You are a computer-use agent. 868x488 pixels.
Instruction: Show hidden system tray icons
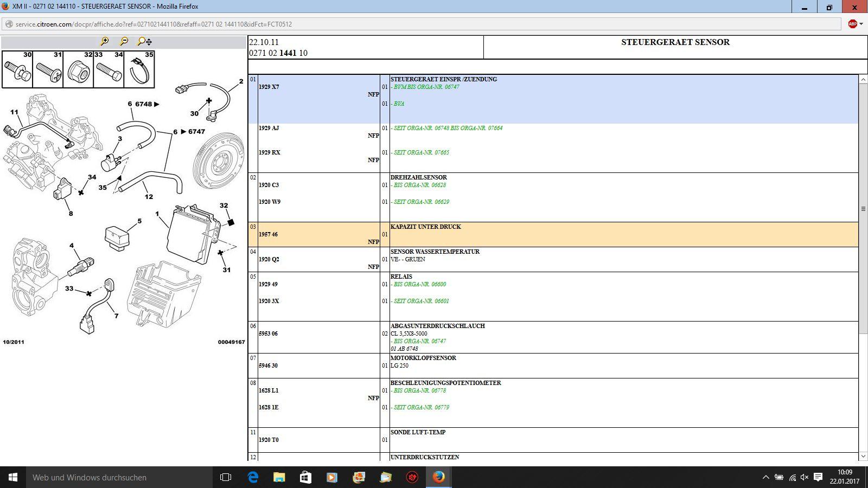(765, 477)
